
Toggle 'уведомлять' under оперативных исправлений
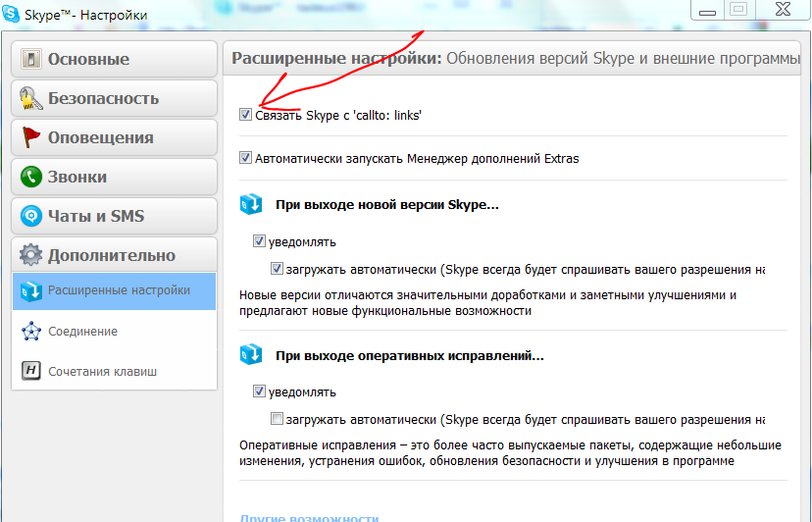tap(259, 391)
